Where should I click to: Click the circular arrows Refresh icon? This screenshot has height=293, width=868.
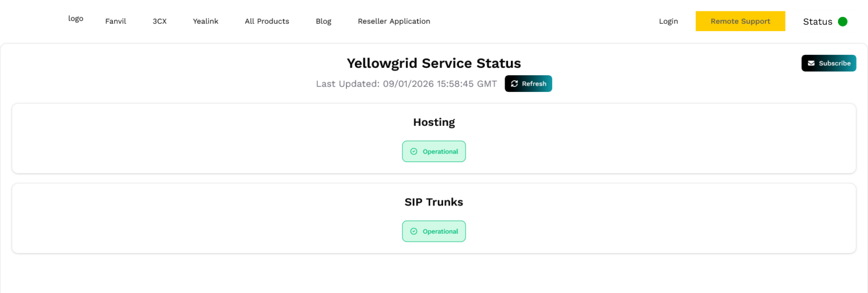tap(514, 84)
